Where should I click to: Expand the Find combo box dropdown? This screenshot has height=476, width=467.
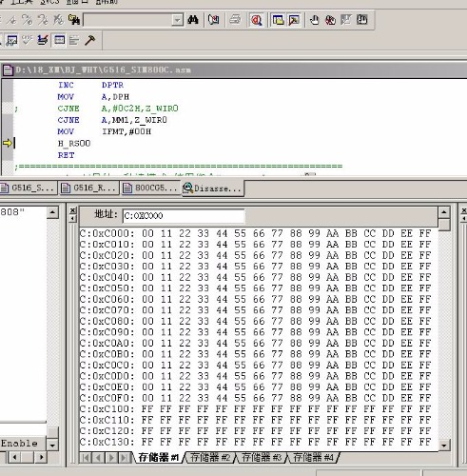[177, 20]
